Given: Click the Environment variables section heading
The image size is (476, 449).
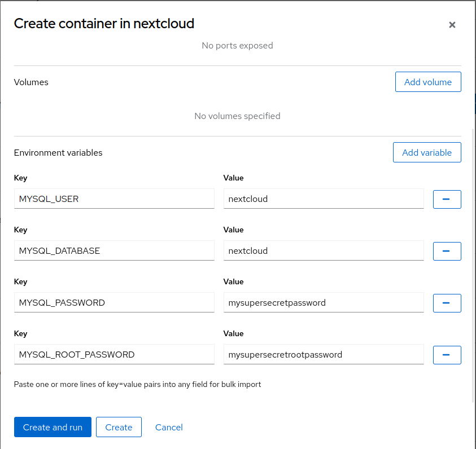Looking at the screenshot, I should pos(58,152).
